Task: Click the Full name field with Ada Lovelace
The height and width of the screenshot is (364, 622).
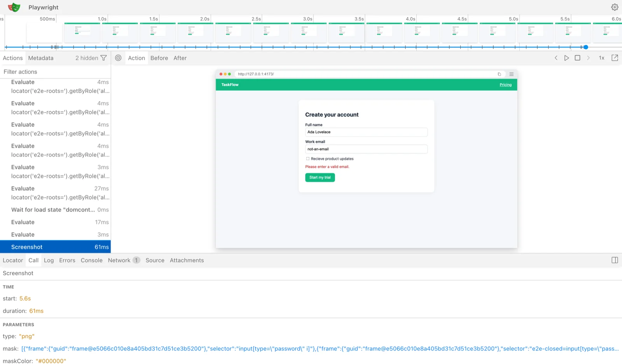Action: tap(366, 132)
